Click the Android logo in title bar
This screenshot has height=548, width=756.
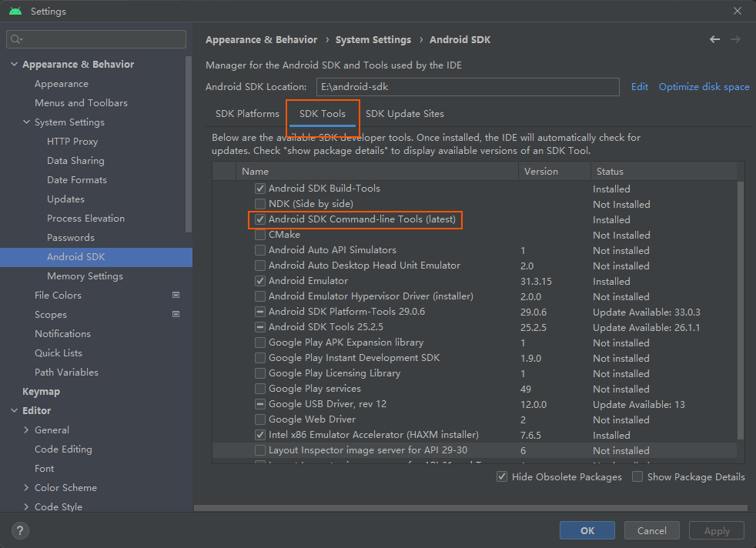point(15,11)
